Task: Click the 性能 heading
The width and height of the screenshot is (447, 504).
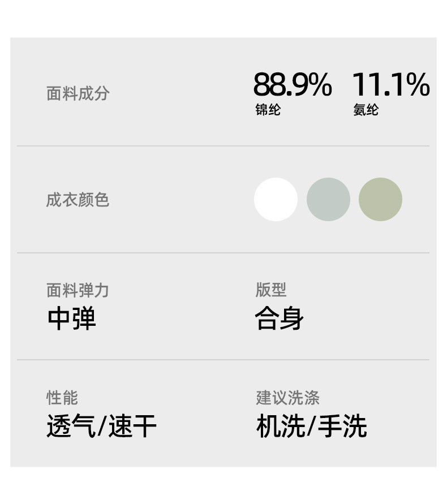Action: click(x=62, y=398)
